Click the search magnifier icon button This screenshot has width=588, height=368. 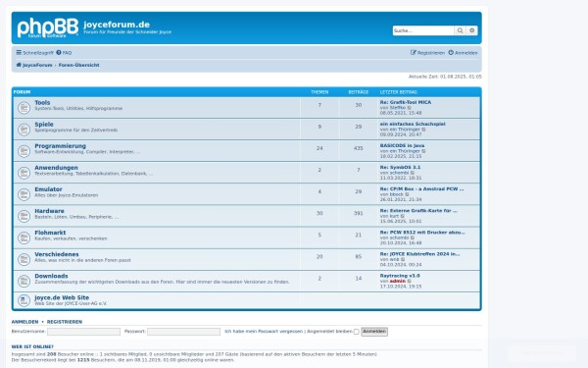coord(460,30)
